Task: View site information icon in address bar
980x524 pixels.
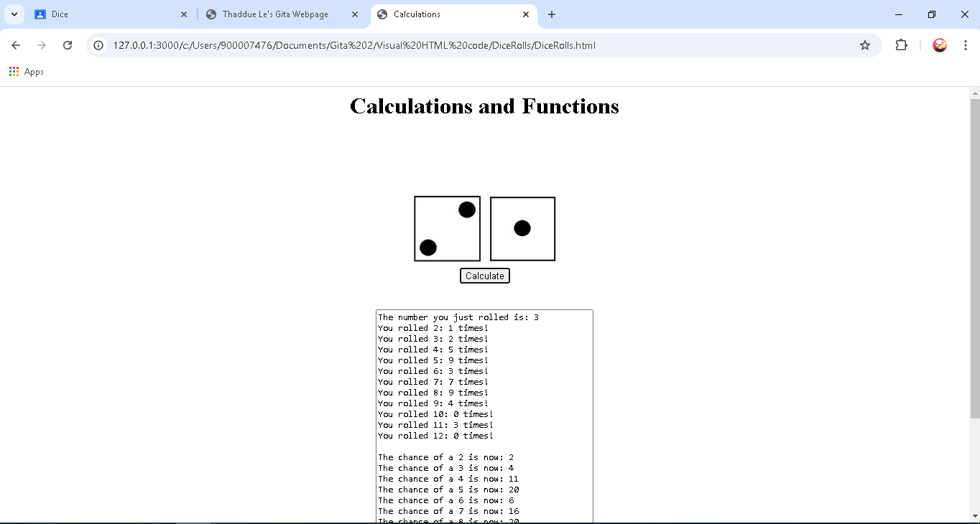Action: (99, 45)
